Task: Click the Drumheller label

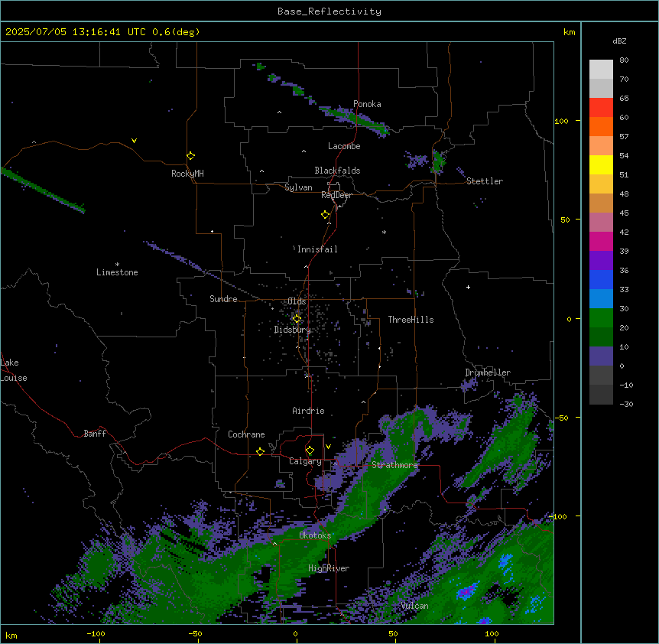Action: pos(488,372)
